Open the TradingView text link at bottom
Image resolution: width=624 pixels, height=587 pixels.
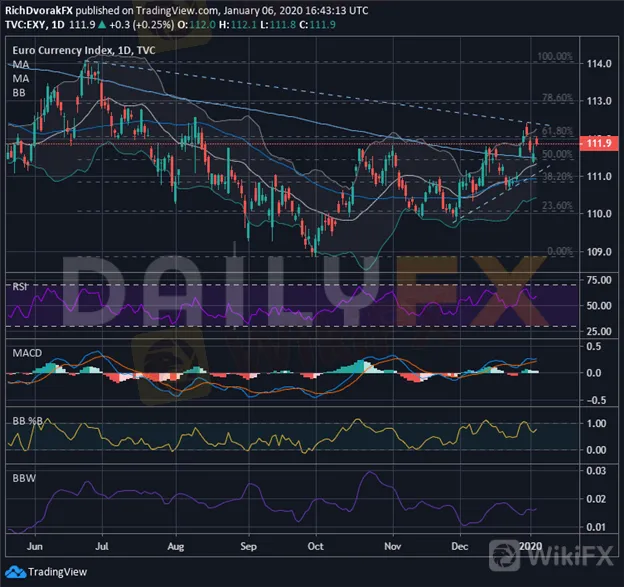point(57,572)
